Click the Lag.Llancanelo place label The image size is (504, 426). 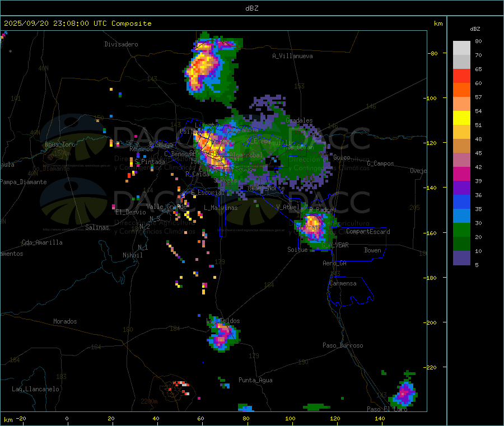pos(35,389)
